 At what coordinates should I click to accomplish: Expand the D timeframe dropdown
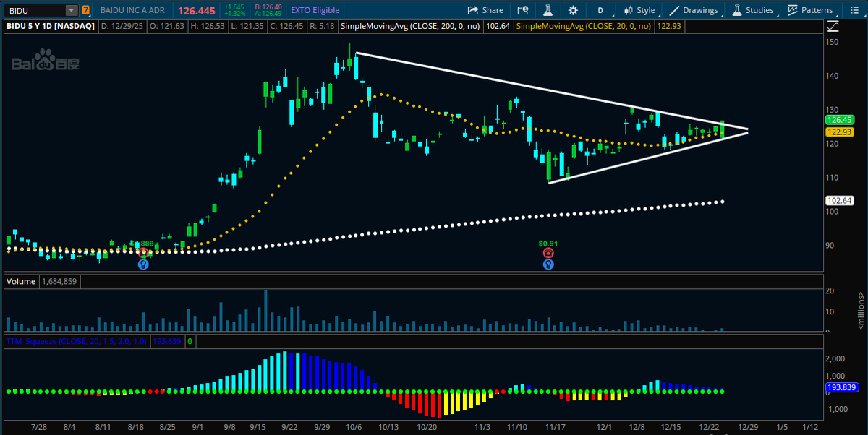[x=600, y=10]
